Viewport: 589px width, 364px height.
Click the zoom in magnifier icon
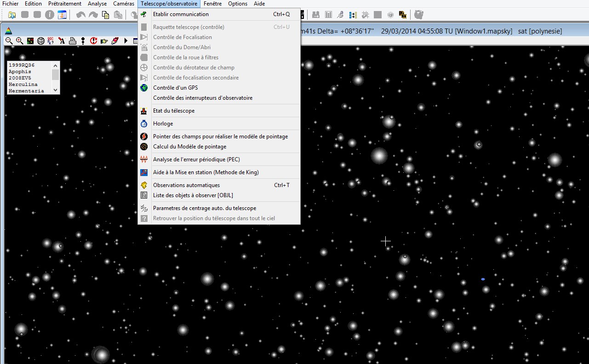pos(19,41)
